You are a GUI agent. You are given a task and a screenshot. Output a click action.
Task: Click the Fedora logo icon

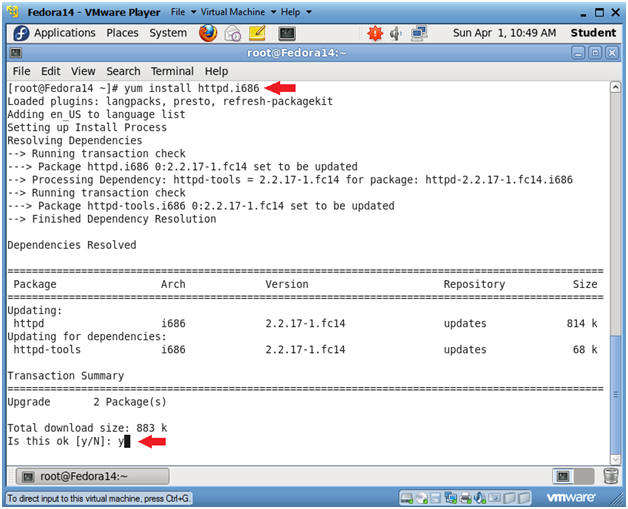(x=21, y=33)
